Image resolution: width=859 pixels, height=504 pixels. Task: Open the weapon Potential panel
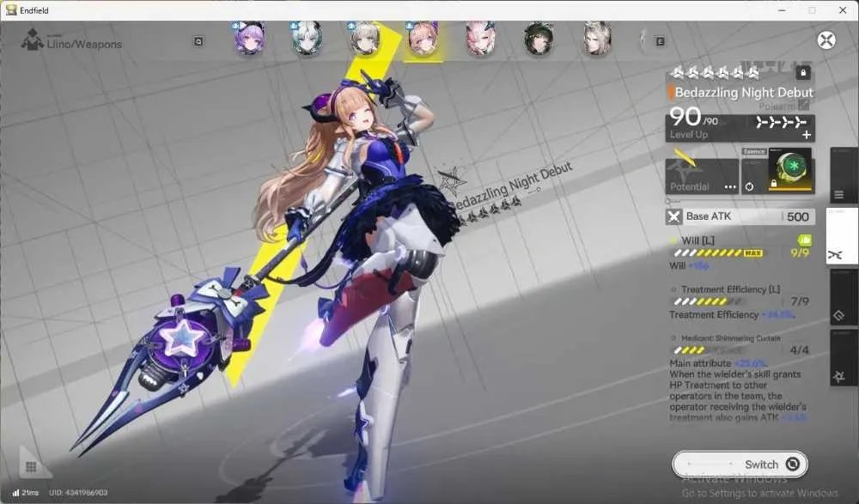point(702,176)
